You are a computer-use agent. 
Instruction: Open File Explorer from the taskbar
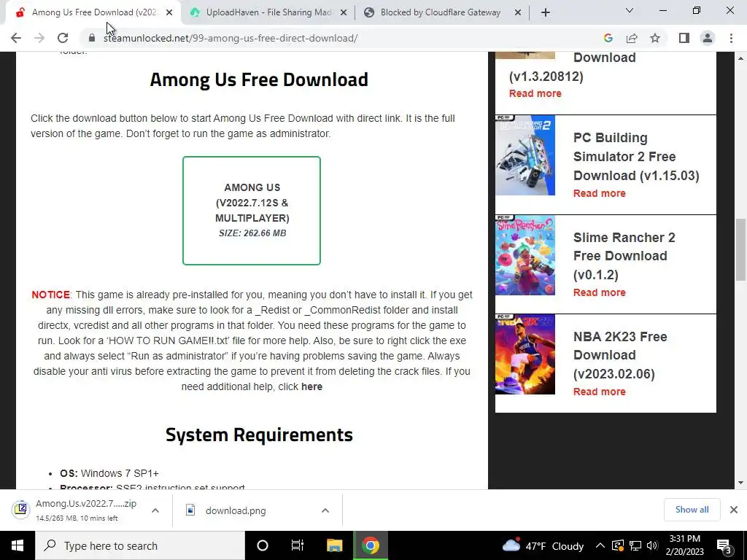(x=334, y=545)
